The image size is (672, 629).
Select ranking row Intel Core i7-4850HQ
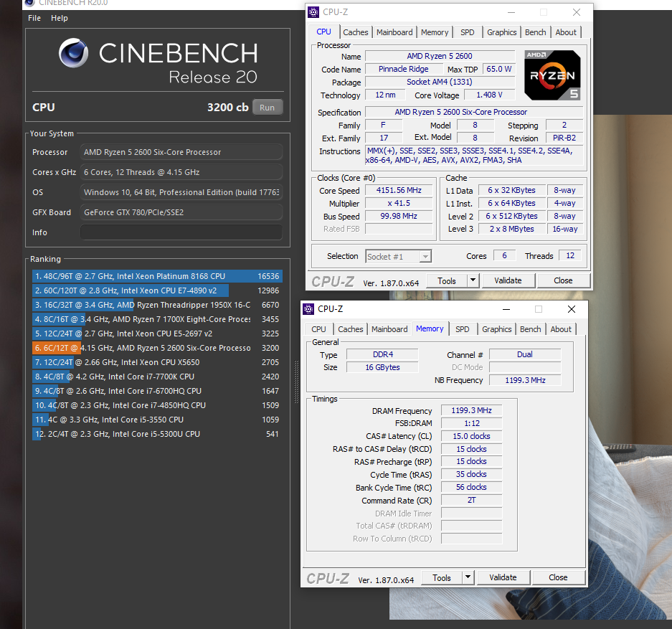(157, 405)
